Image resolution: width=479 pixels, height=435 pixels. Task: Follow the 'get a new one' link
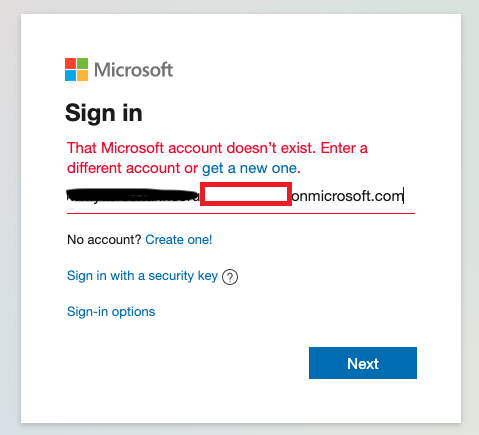click(249, 168)
